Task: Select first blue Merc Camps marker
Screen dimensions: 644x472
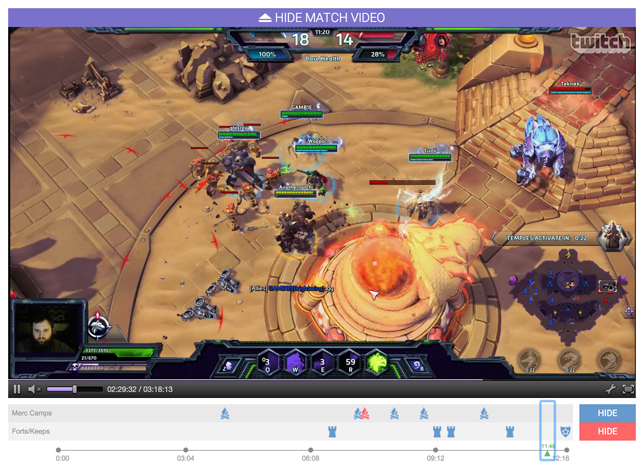Action: pyautogui.click(x=225, y=413)
